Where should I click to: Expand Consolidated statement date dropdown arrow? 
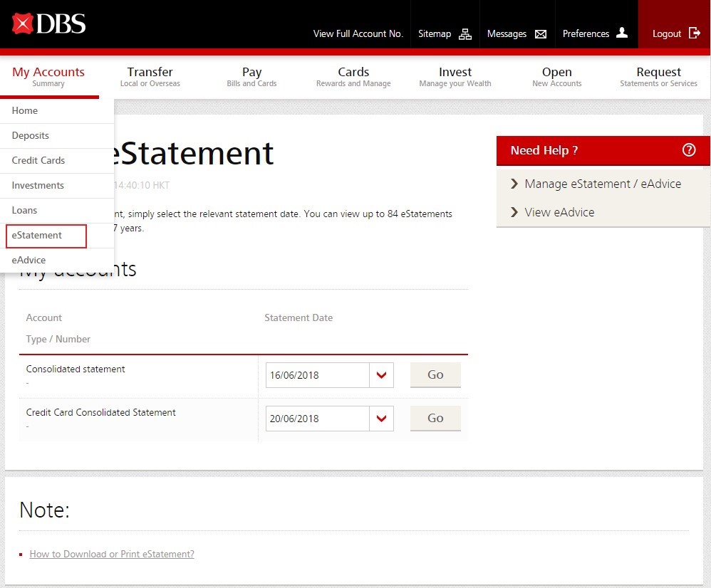tap(381, 375)
